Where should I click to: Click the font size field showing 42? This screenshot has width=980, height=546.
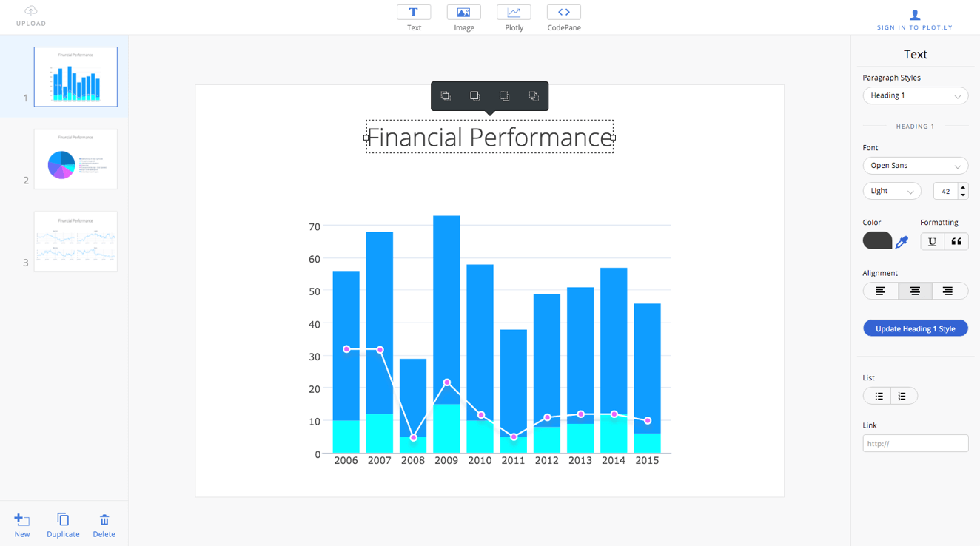click(x=945, y=191)
